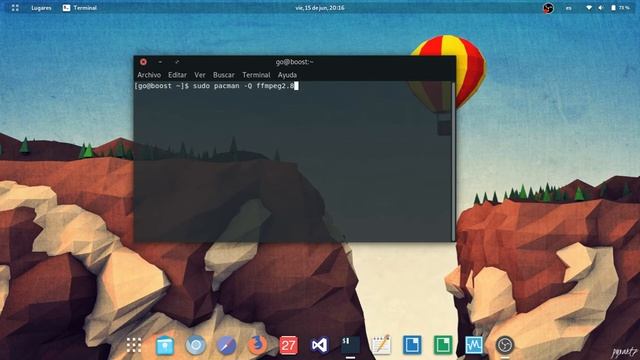Open the calendar app showing 27
Viewport: 640px width, 360px height.
pyautogui.click(x=289, y=345)
